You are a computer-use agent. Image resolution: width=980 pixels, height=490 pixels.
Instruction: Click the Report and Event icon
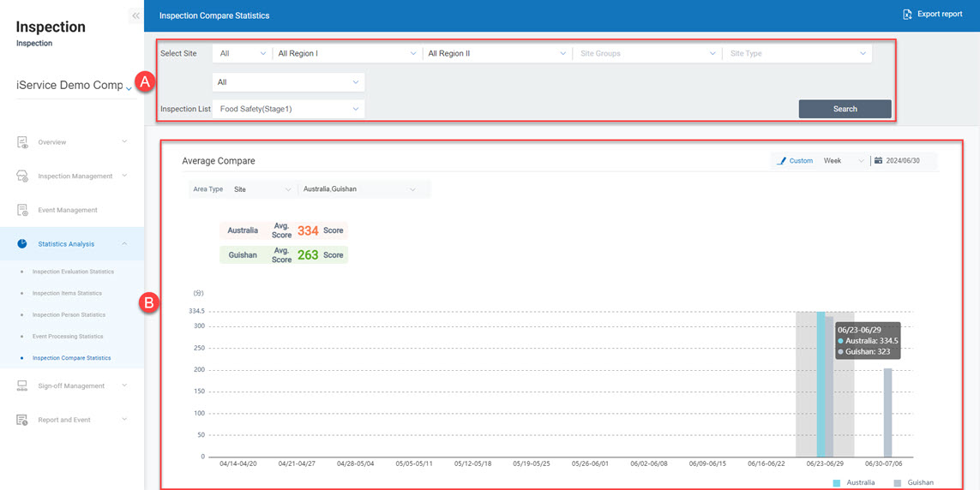click(x=23, y=420)
